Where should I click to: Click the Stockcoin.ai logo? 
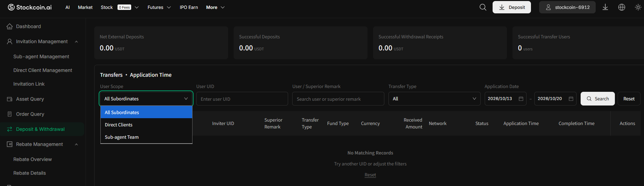(30, 7)
